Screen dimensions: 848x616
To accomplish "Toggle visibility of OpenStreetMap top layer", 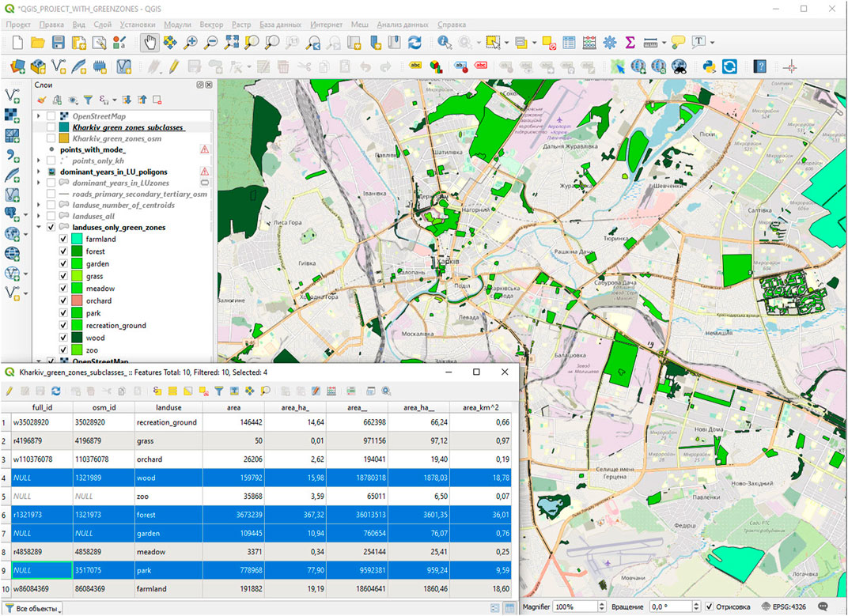I will (51, 116).
